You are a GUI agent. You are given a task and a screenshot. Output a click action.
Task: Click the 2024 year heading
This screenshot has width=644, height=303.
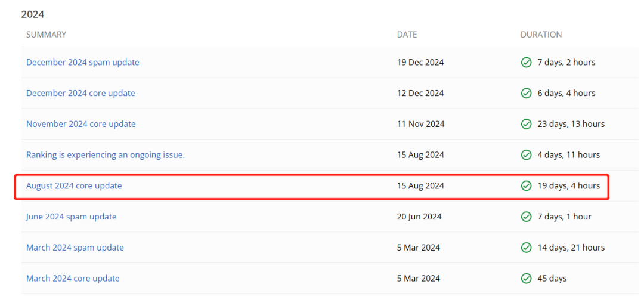pyautogui.click(x=33, y=14)
